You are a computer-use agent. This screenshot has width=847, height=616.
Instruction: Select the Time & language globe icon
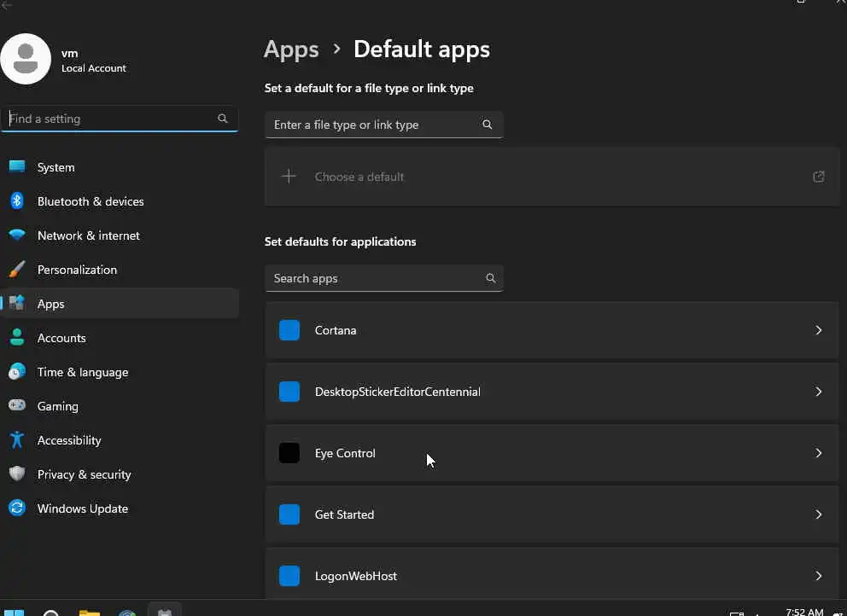tap(17, 372)
